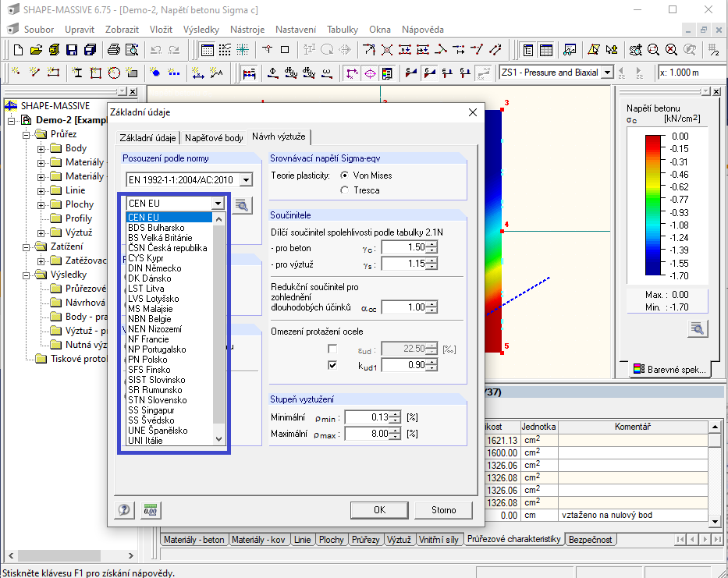Uncheck the kud1 steel strain checkbox
Image resolution: width=728 pixels, height=578 pixels.
pyautogui.click(x=333, y=365)
